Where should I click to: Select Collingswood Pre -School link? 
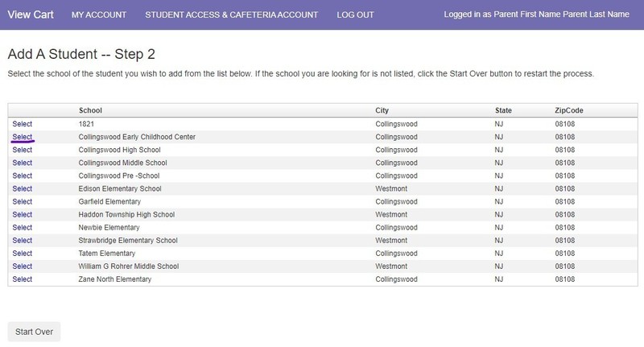pyautogui.click(x=23, y=176)
